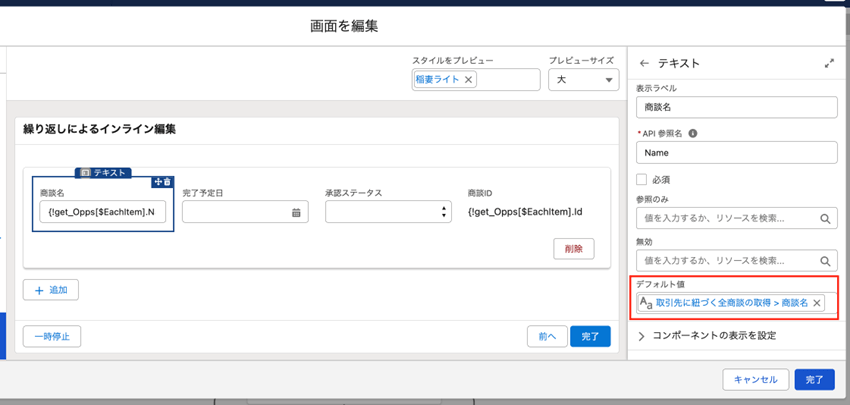Click the API 参照名 info icon
Viewport: 850px width, 405px height.
693,133
